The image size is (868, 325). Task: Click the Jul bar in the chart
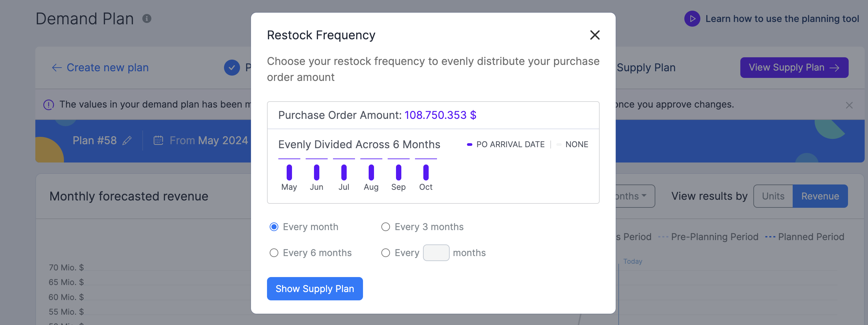point(344,172)
